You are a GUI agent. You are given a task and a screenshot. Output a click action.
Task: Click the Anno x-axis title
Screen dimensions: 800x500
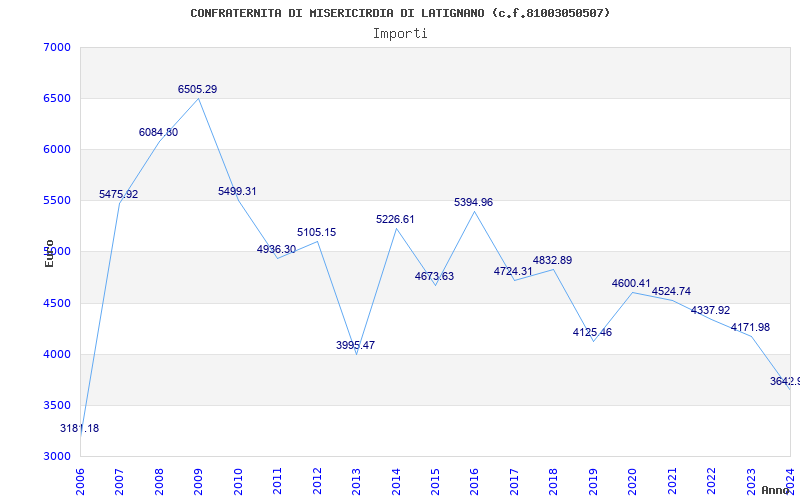pyautogui.click(x=776, y=490)
